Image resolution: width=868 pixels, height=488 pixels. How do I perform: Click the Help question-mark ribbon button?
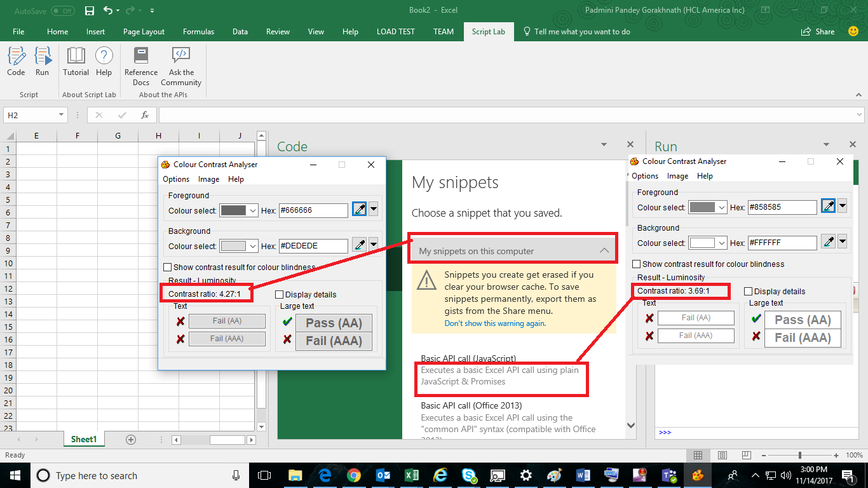point(104,62)
